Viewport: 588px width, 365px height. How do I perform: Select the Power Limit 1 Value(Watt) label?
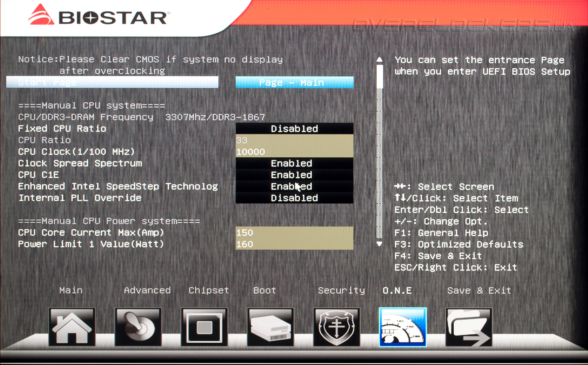click(91, 244)
